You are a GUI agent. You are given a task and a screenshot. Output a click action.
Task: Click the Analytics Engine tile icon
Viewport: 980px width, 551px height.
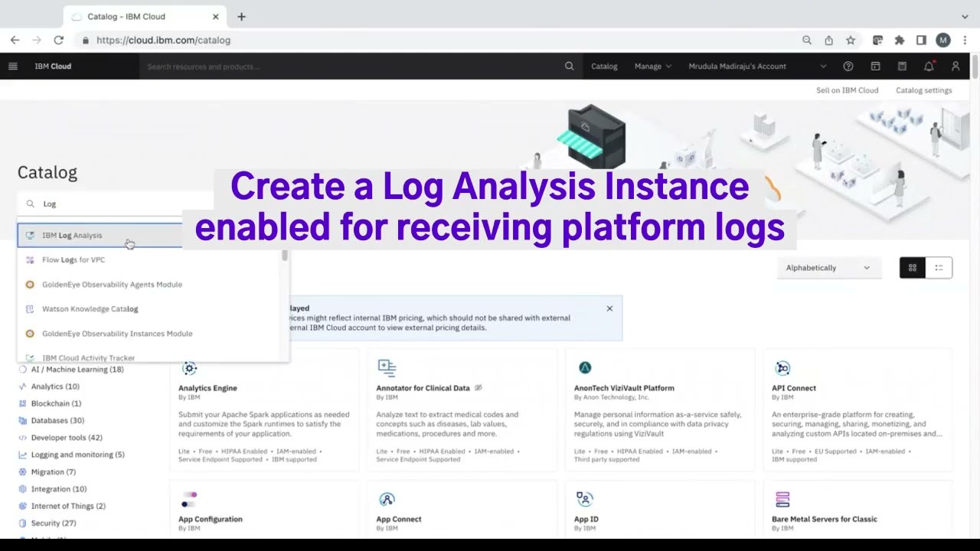tap(189, 368)
